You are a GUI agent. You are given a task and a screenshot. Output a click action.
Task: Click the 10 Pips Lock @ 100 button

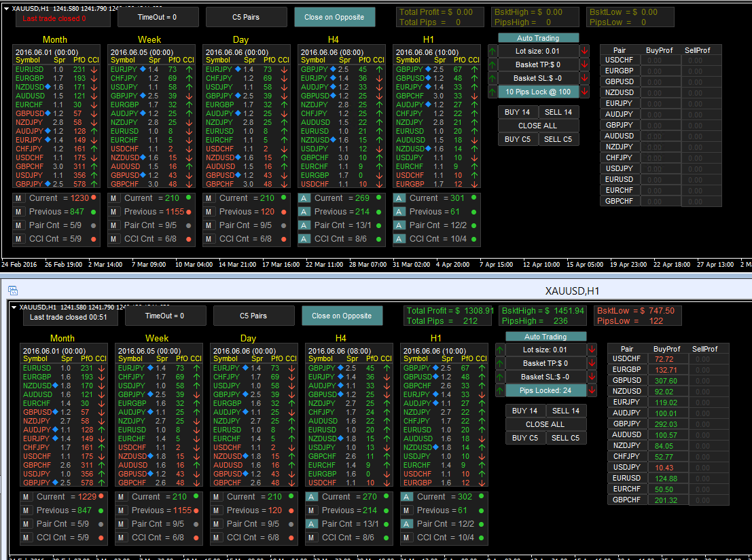pyautogui.click(x=538, y=92)
